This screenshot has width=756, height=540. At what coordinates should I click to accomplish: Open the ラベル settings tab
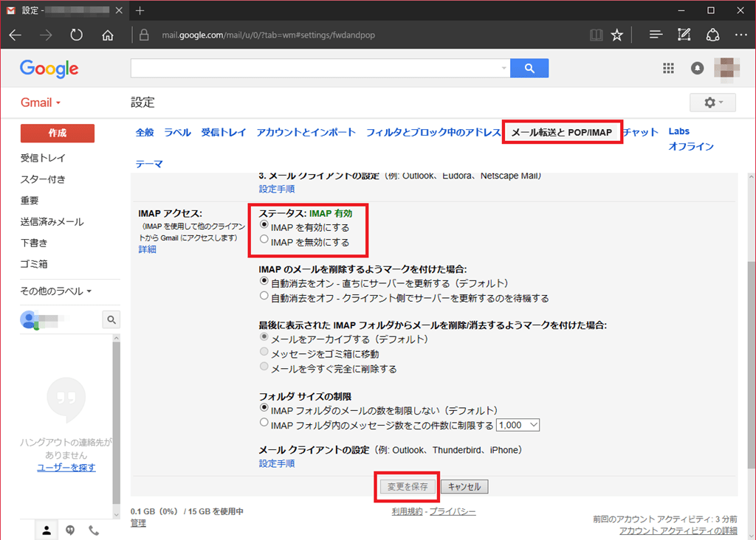tap(177, 133)
